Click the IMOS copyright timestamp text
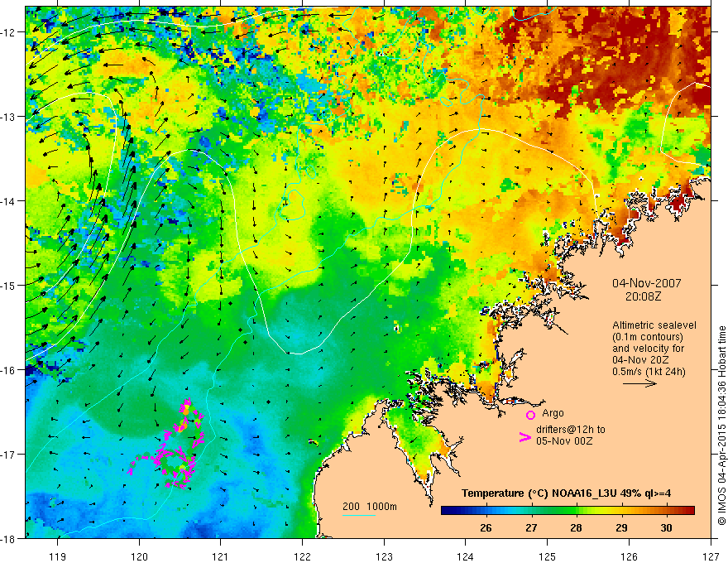728x563 pixels. coord(722,426)
